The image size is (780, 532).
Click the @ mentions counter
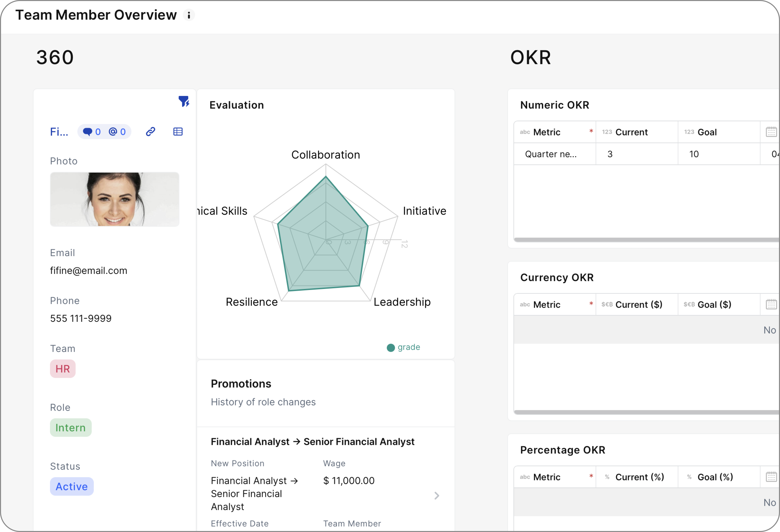117,132
